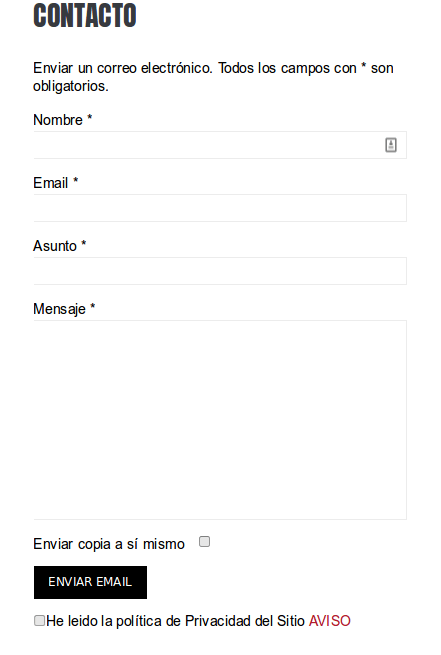The width and height of the screenshot is (441, 655).
Task: Focus the Nombre text input
Action: click(x=220, y=145)
